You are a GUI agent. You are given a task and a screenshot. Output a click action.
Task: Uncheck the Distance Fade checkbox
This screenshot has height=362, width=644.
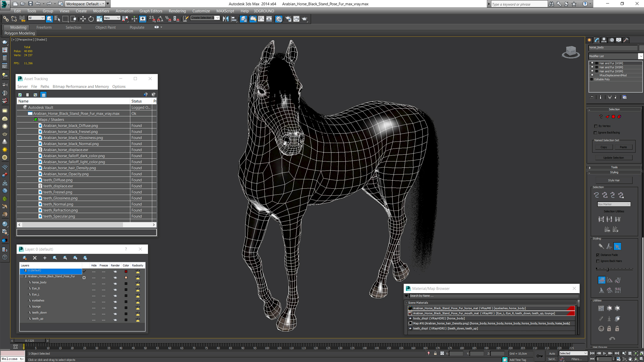pyautogui.click(x=598, y=255)
